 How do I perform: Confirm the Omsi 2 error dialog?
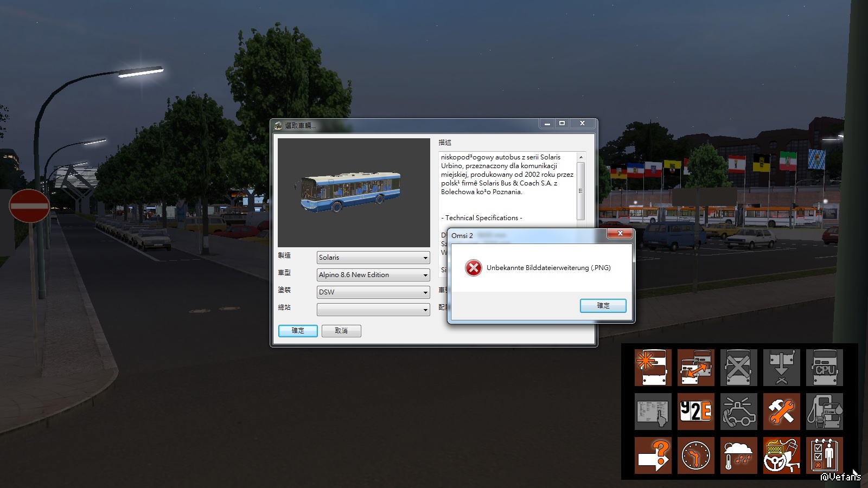[603, 306]
